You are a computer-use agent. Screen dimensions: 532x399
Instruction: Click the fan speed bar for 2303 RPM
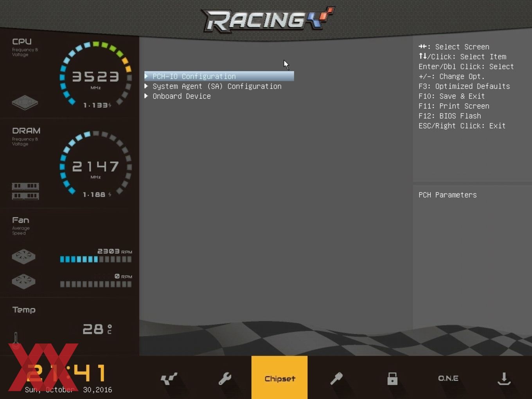coord(96,259)
